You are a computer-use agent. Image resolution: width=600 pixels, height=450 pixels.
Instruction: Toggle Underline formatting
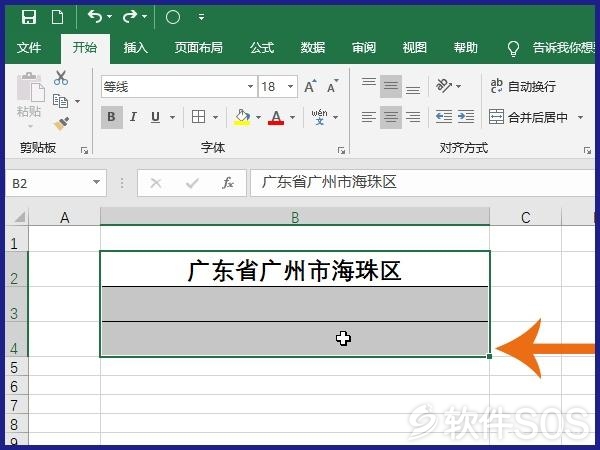point(155,117)
